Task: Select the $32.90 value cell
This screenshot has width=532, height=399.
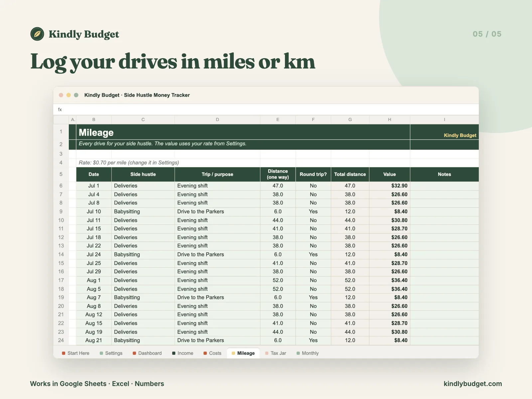Action: 389,186
